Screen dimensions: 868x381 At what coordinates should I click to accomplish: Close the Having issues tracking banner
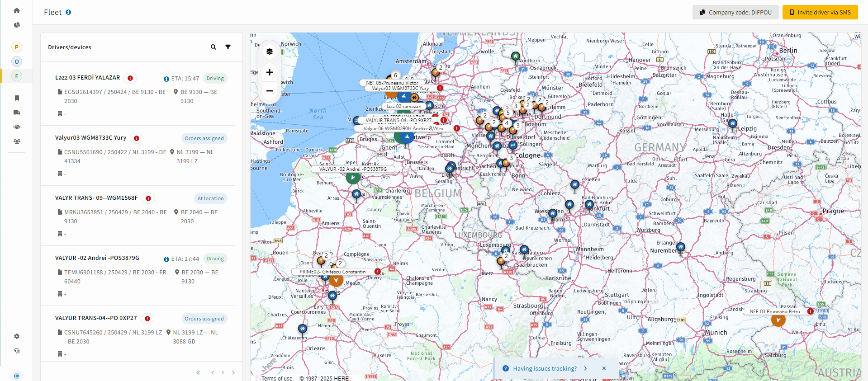click(604, 368)
